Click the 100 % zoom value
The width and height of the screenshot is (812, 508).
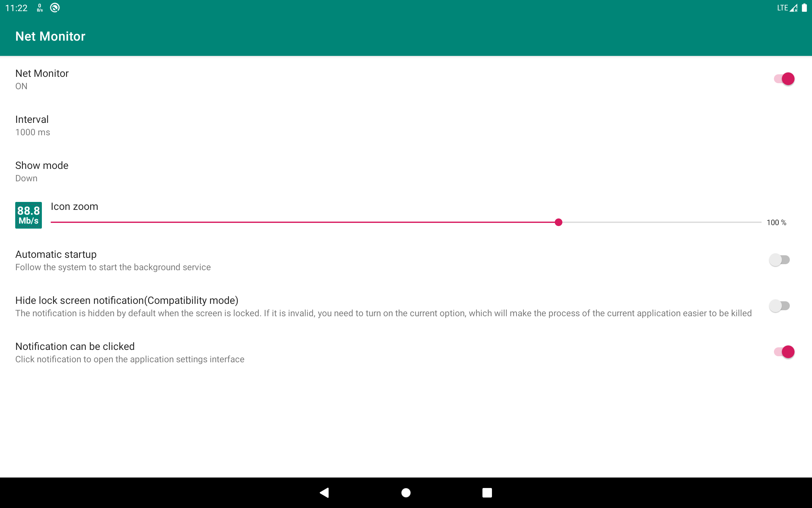click(776, 223)
